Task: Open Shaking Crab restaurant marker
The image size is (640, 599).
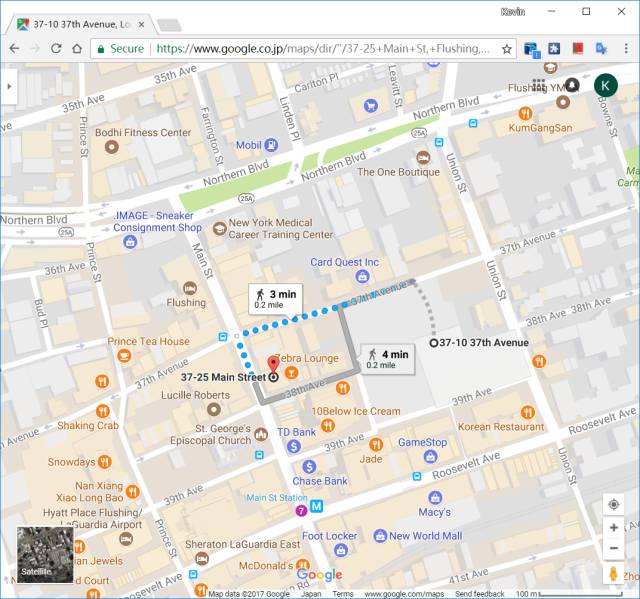Action: [x=103, y=410]
